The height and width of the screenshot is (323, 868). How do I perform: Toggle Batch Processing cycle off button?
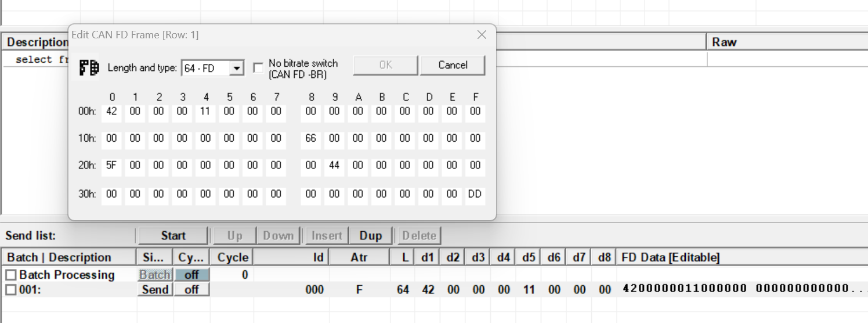(x=191, y=275)
